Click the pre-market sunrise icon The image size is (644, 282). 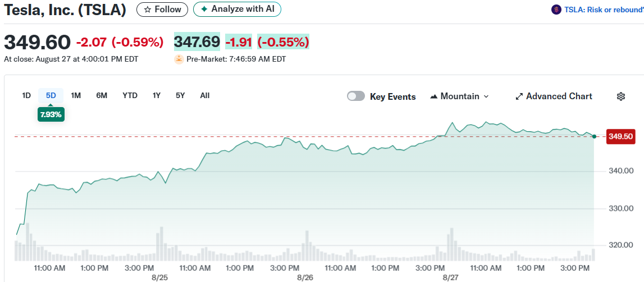[179, 59]
